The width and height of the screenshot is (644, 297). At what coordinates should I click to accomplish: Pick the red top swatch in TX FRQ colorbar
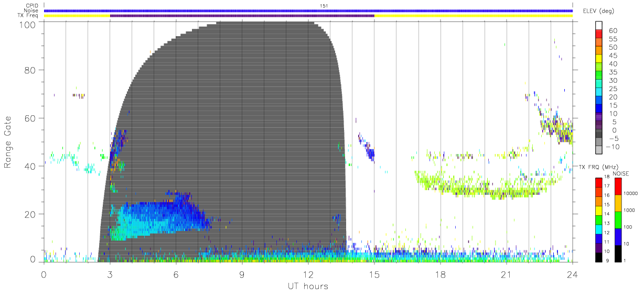598,182
